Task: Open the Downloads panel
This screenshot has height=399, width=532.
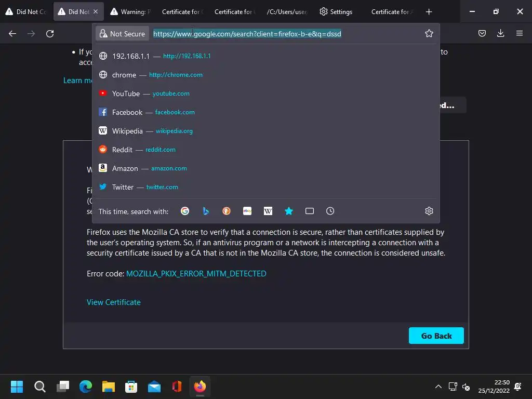Action: 500,33
